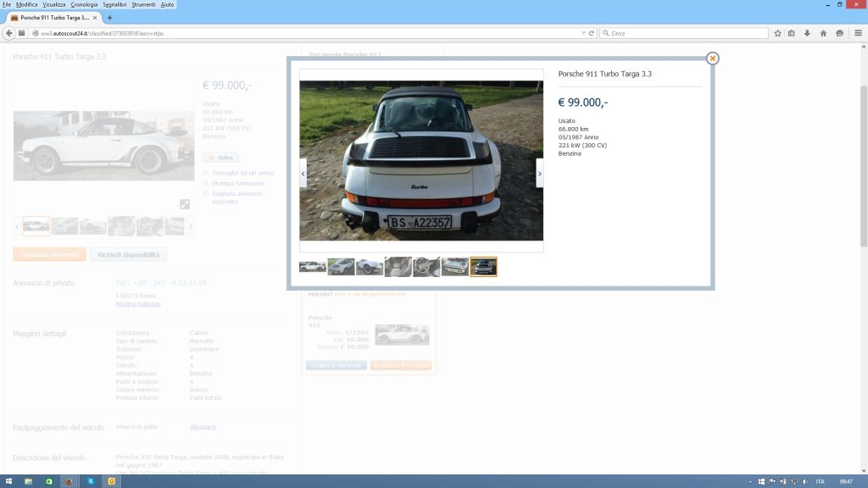Select the first gallery thumbnail, side view
The width and height of the screenshot is (868, 488).
tap(313, 267)
